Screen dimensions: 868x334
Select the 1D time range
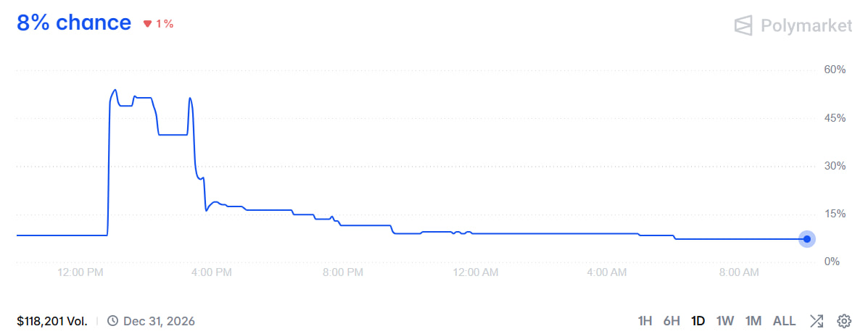pyautogui.click(x=698, y=321)
